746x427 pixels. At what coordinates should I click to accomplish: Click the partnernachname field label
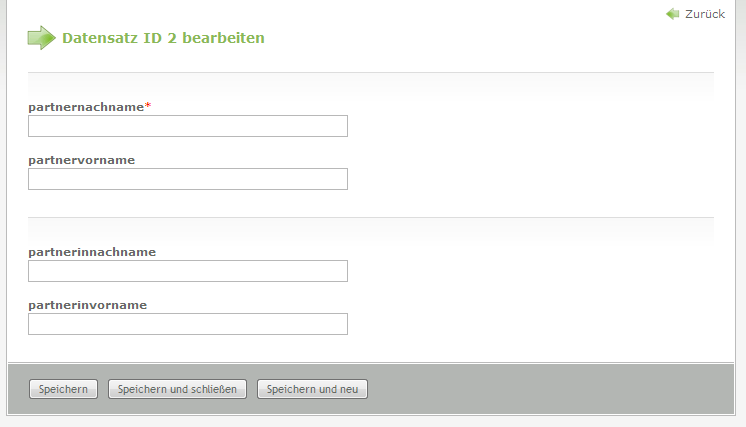[x=86, y=106]
